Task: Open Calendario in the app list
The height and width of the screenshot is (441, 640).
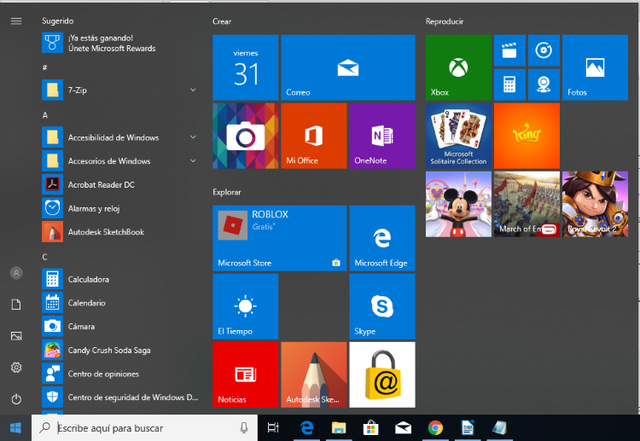Action: (120, 303)
